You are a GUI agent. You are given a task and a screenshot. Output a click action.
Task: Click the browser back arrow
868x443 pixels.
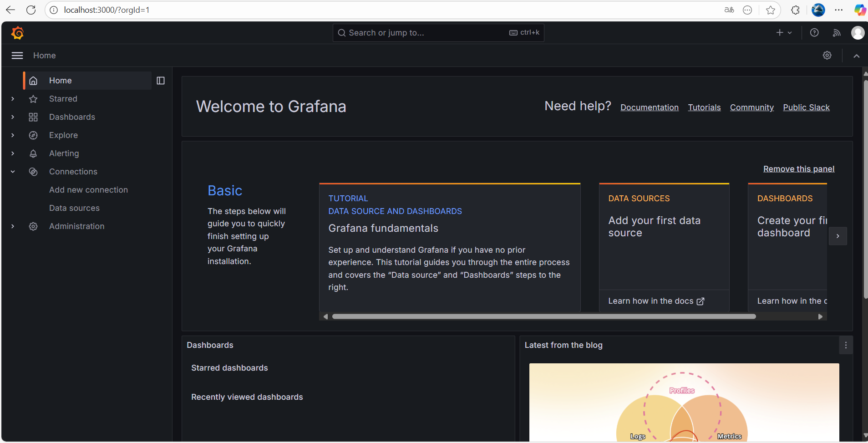(x=10, y=10)
